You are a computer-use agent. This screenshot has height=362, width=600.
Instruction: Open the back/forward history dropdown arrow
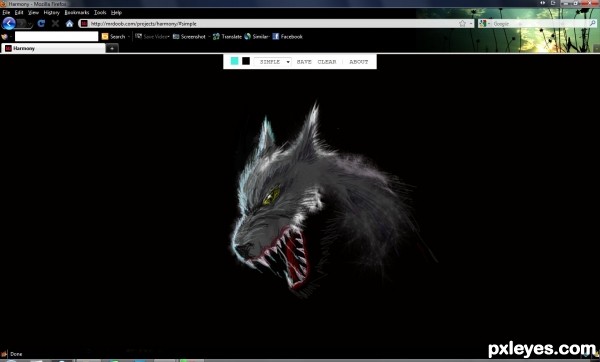tap(30, 24)
